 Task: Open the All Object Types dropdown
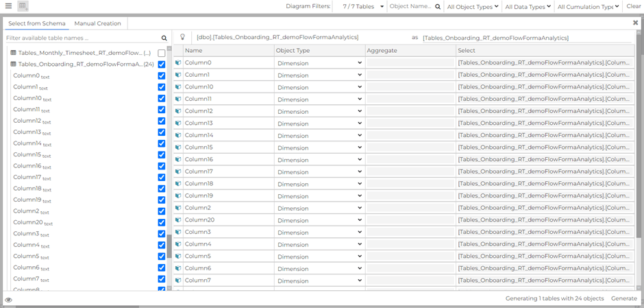(473, 7)
